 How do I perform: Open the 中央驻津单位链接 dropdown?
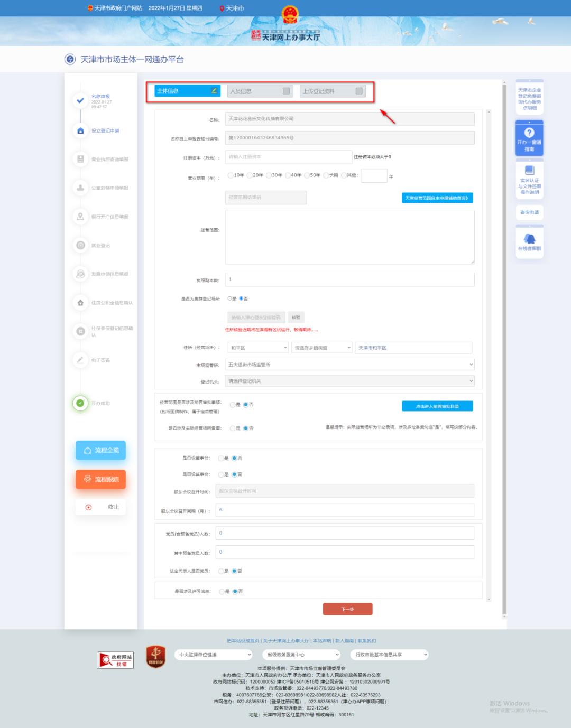click(214, 655)
